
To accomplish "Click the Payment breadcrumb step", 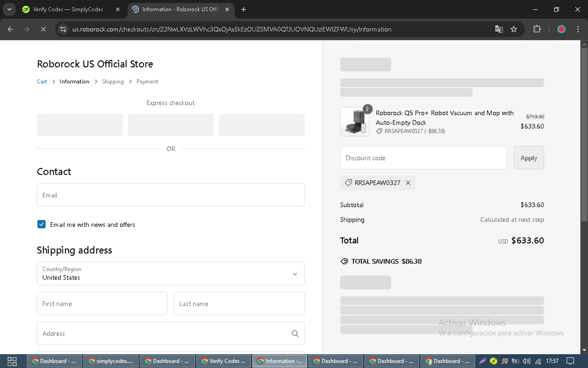I will tap(147, 82).
